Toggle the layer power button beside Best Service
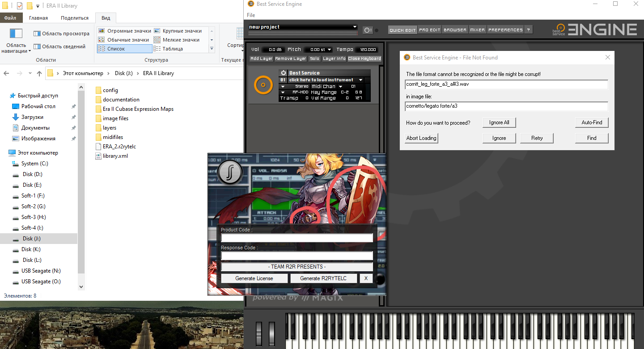The width and height of the screenshot is (644, 349). tap(283, 73)
